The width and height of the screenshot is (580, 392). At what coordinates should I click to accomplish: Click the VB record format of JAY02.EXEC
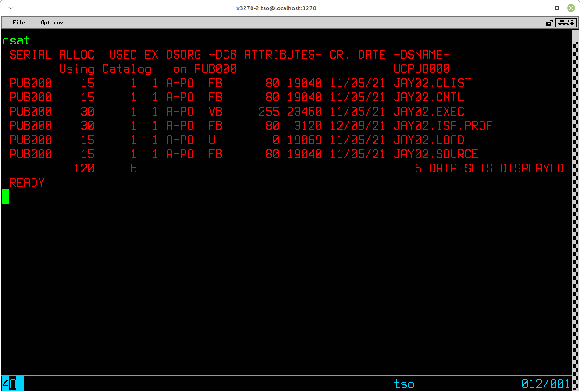click(216, 112)
